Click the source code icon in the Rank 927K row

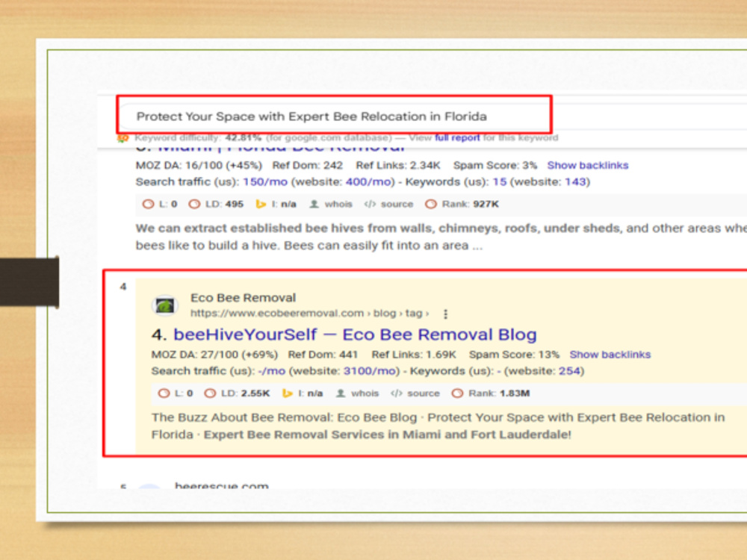point(370,205)
